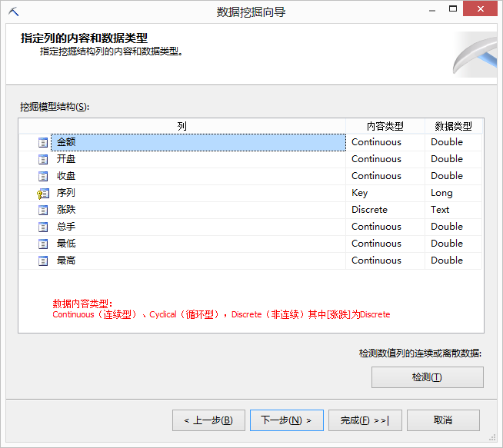
Task: Open content type Continuous for 收盘
Action: pos(385,176)
